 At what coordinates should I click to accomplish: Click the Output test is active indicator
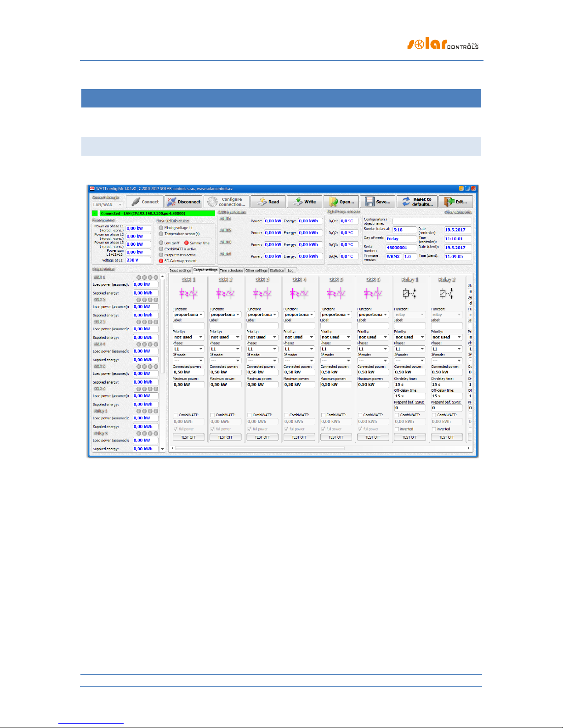coord(161,255)
